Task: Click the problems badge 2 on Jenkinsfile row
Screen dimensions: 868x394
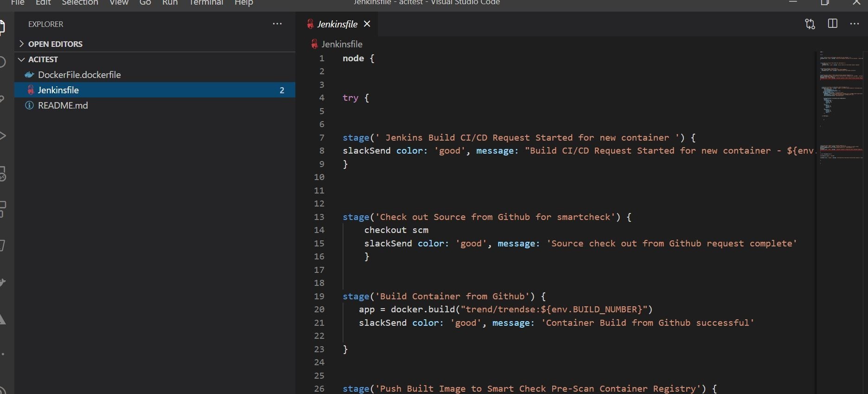Action: [x=282, y=90]
